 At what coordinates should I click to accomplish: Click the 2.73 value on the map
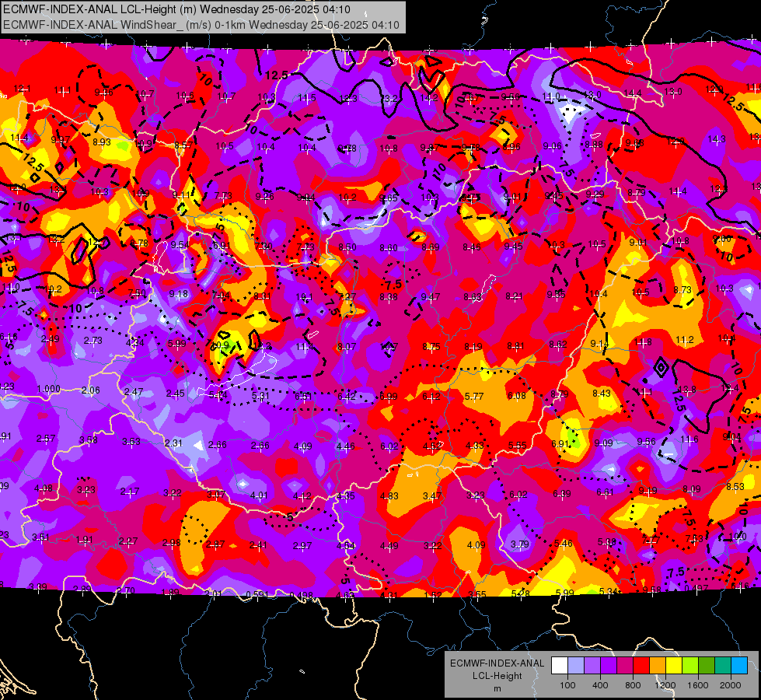93,341
